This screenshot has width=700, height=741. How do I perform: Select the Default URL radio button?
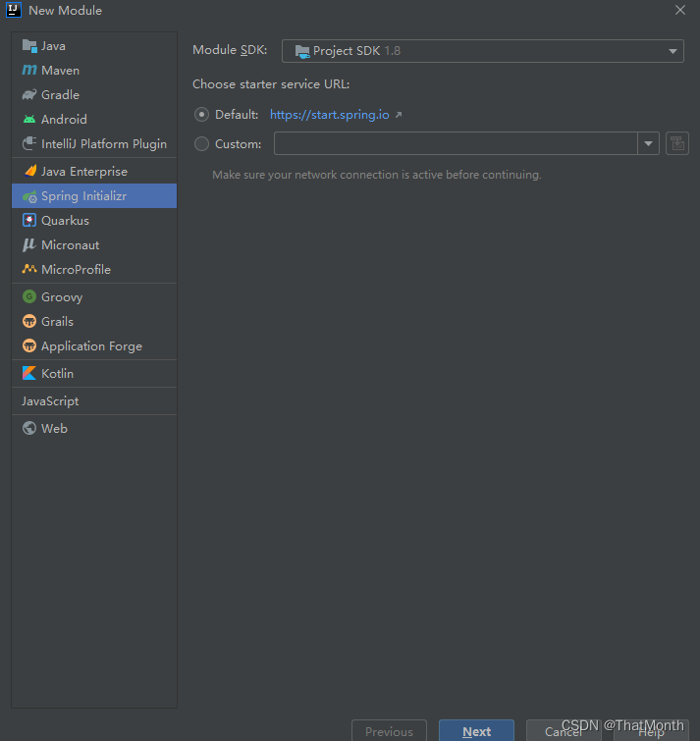coord(201,115)
